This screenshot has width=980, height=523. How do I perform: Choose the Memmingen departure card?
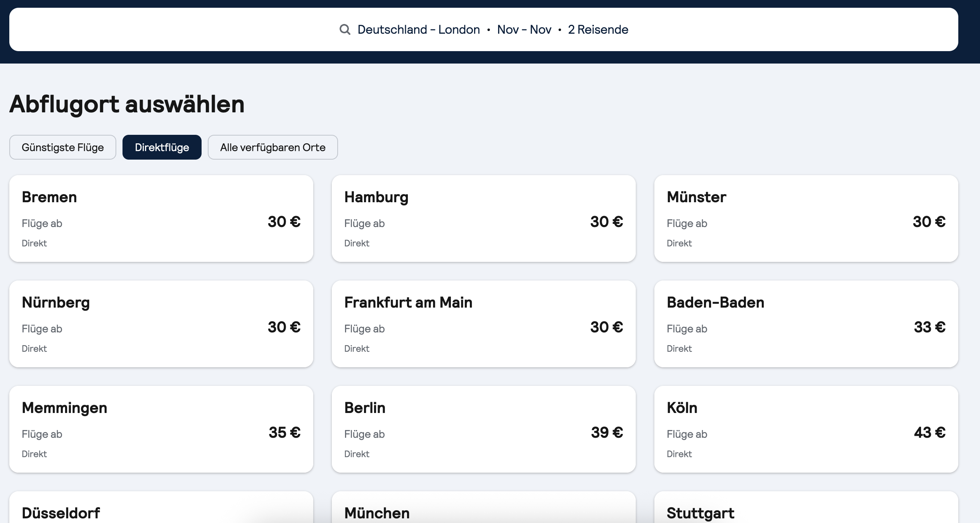pos(161,429)
